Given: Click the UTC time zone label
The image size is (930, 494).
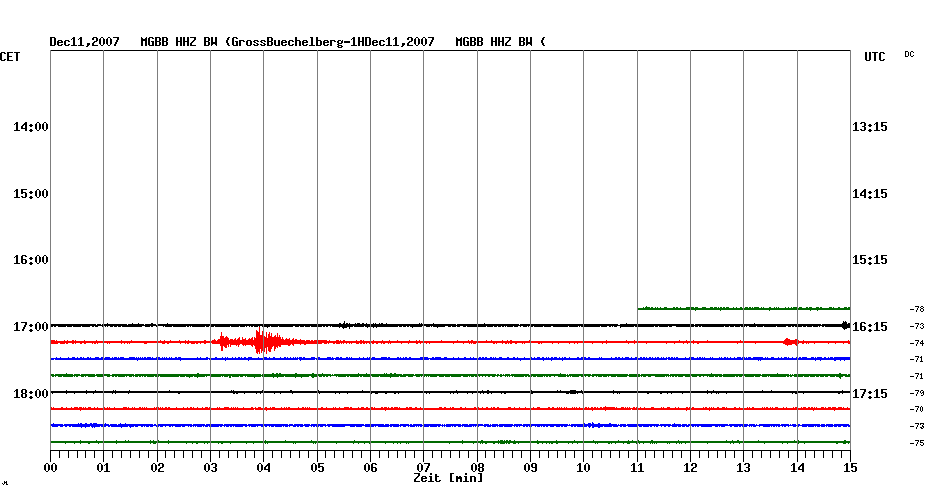Looking at the screenshot, I should [875, 57].
